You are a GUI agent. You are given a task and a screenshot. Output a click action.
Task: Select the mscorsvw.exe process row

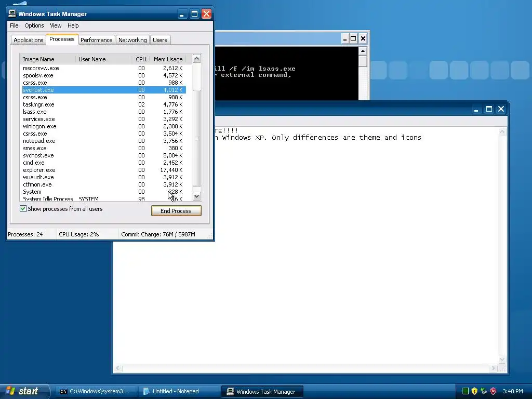104,68
